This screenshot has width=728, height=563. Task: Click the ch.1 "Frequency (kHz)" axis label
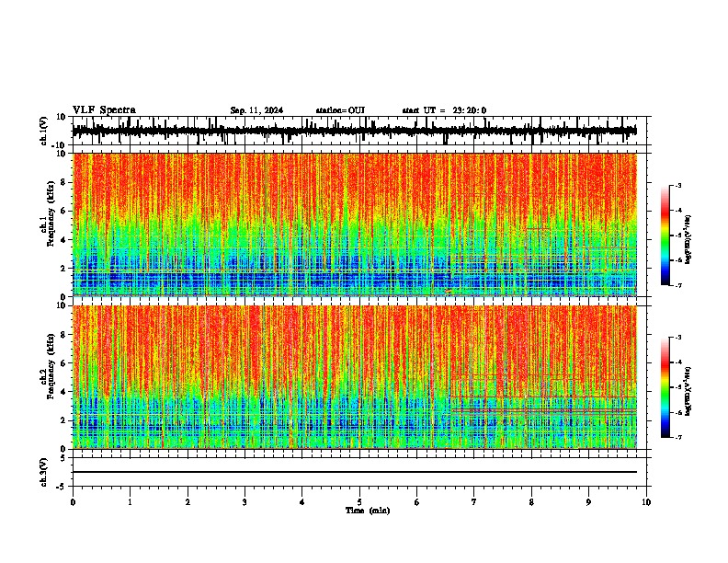click(51, 213)
